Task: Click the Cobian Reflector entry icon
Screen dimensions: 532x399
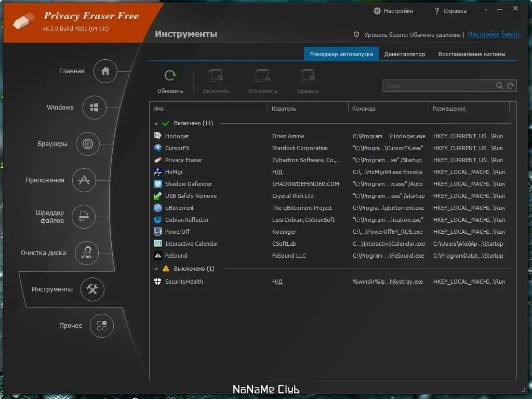Action: [158, 220]
